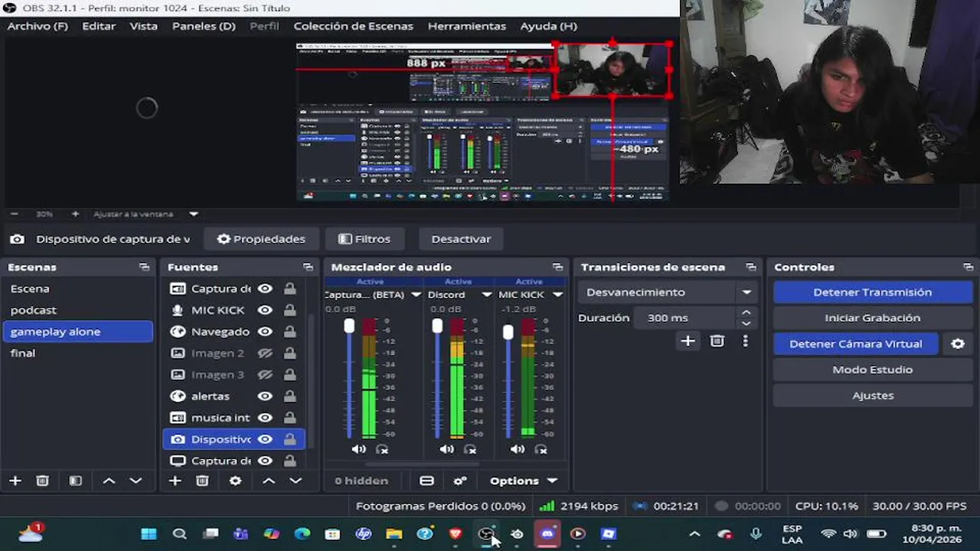The height and width of the screenshot is (551, 980).
Task: Hide the musica int source
Action: [x=265, y=417]
